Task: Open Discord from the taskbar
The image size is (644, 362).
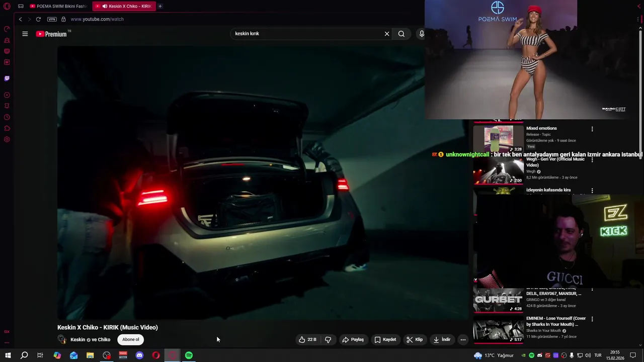Action: pyautogui.click(x=139, y=355)
